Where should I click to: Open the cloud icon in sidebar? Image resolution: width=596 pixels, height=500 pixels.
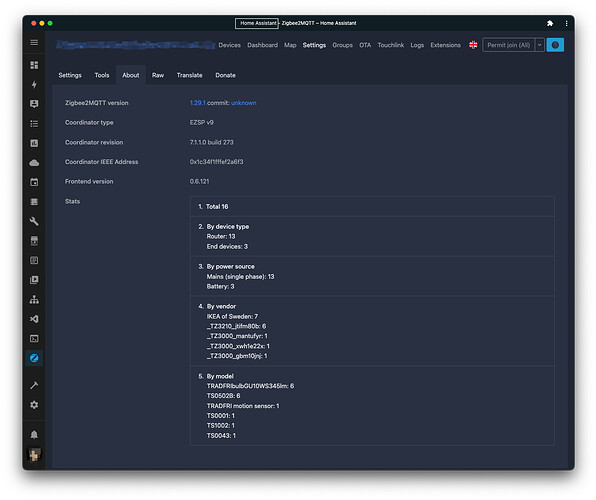[34, 163]
